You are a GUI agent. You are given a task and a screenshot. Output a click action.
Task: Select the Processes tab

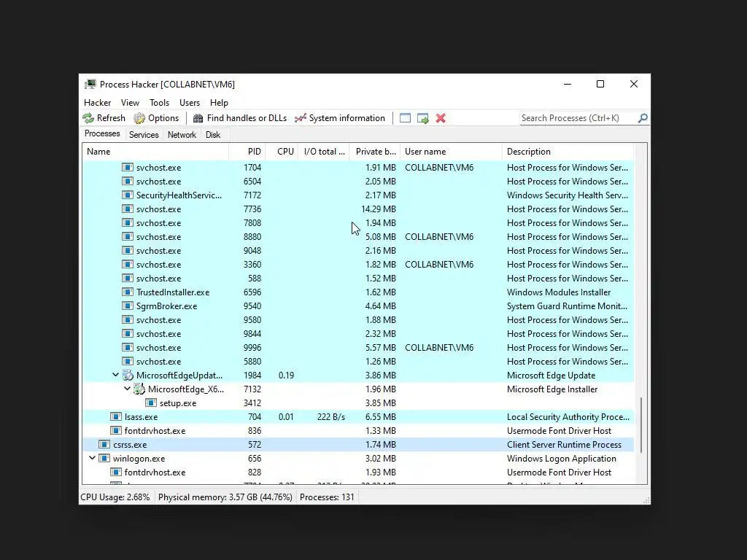pyautogui.click(x=102, y=133)
